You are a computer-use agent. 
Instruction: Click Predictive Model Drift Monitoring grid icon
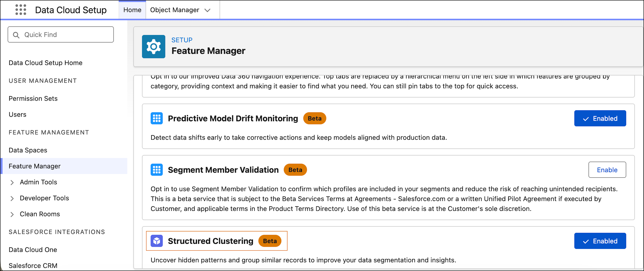(x=157, y=118)
